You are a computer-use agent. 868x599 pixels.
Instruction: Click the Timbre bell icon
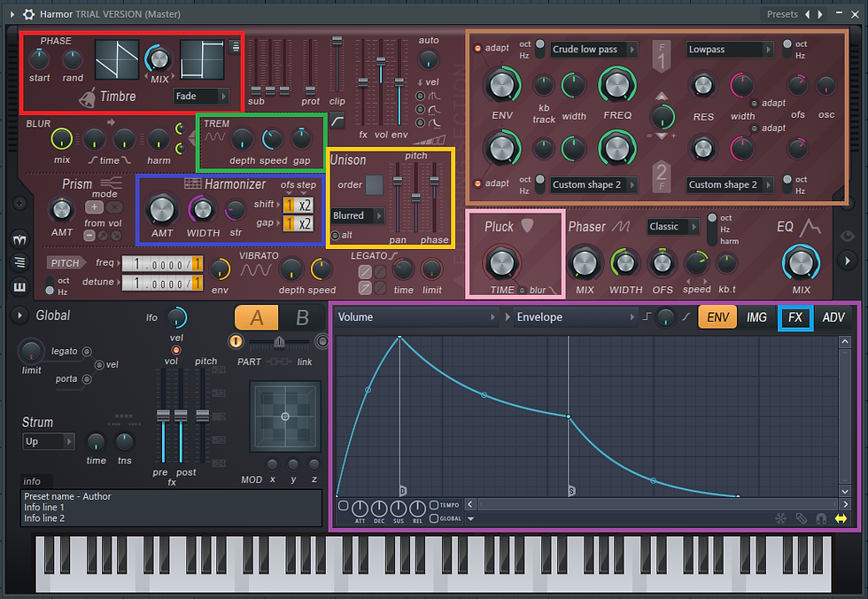[87, 98]
